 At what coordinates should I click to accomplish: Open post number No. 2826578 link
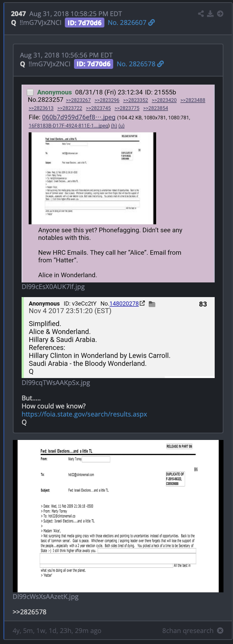pos(136,64)
